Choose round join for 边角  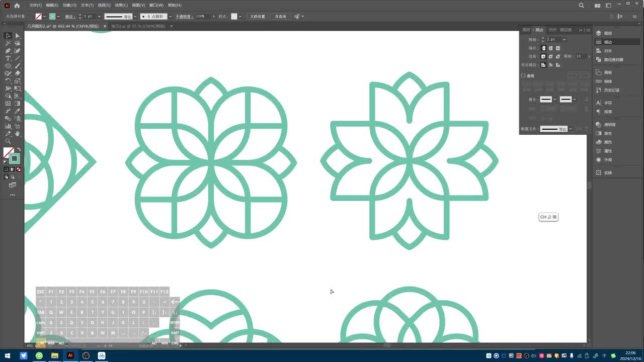click(551, 56)
